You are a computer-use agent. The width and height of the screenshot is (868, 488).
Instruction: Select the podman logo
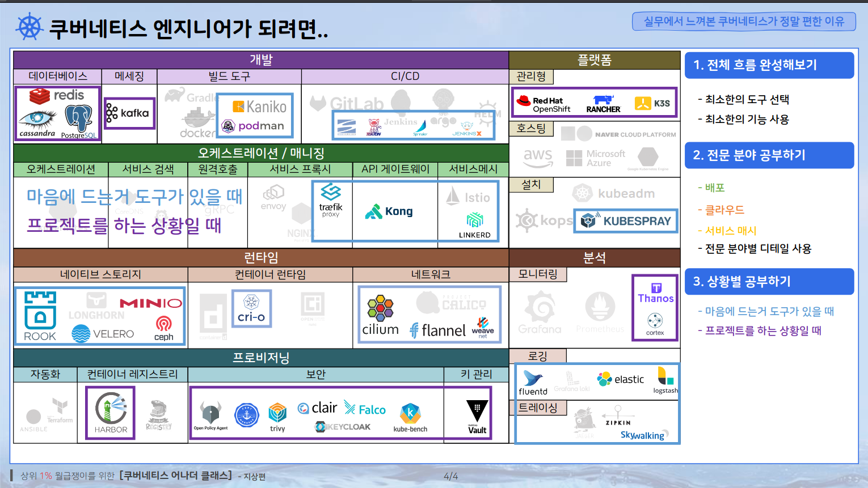(253, 126)
